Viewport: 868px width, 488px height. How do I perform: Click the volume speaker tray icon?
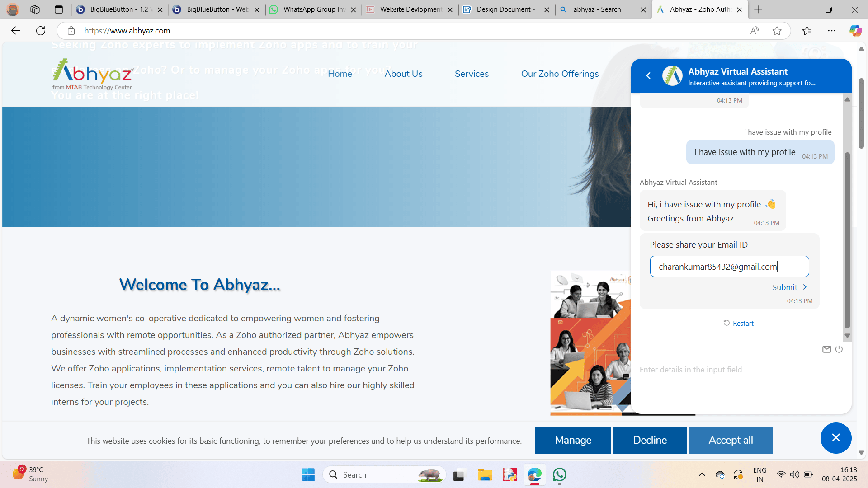tap(794, 474)
